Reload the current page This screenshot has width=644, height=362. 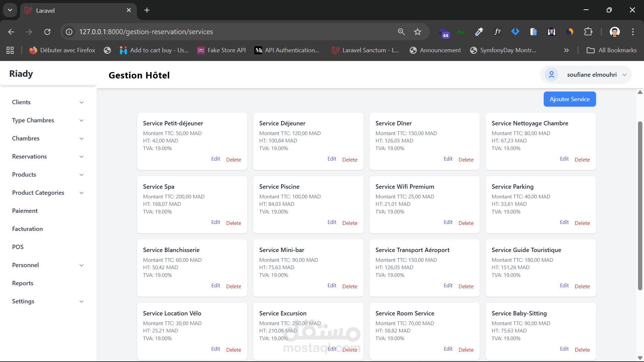point(47,32)
